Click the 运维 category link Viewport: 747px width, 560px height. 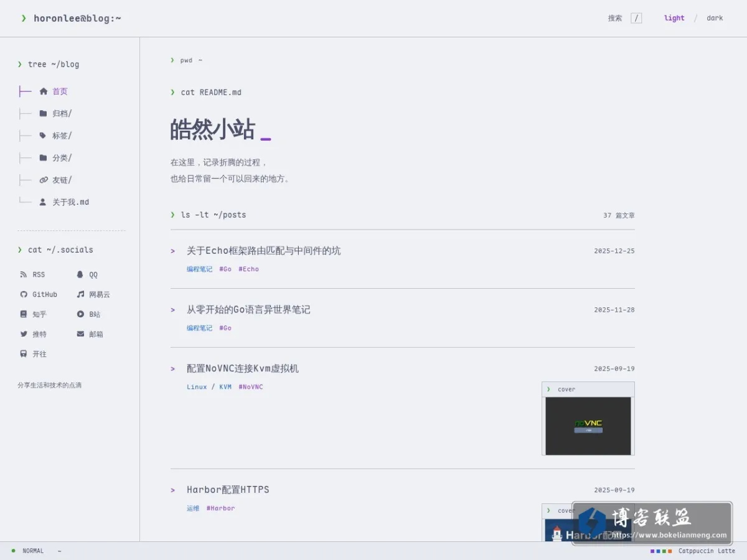tap(193, 508)
